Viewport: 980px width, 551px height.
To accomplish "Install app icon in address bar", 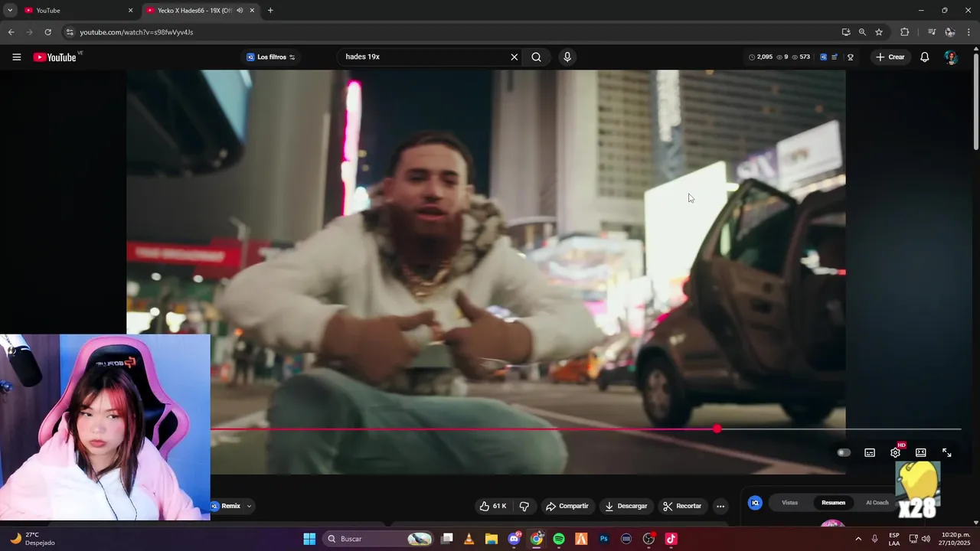I will pos(845,32).
